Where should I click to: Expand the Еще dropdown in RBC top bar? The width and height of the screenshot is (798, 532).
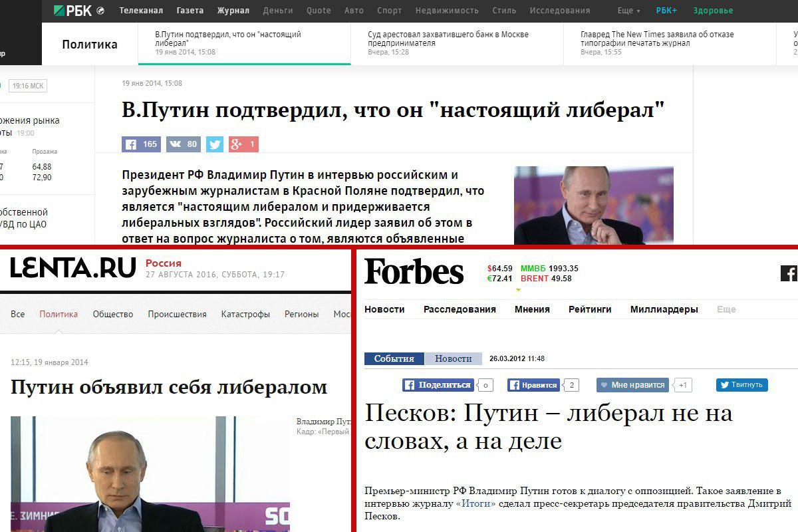(x=628, y=11)
